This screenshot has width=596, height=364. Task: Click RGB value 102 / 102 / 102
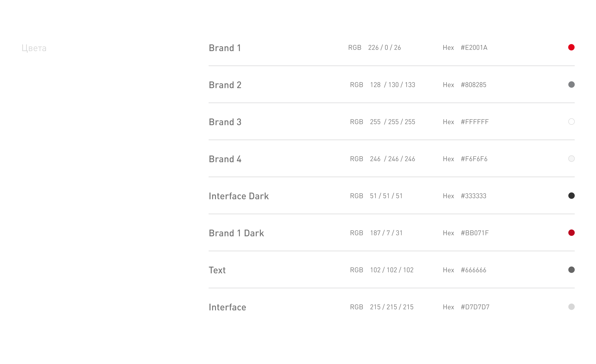pos(392,270)
